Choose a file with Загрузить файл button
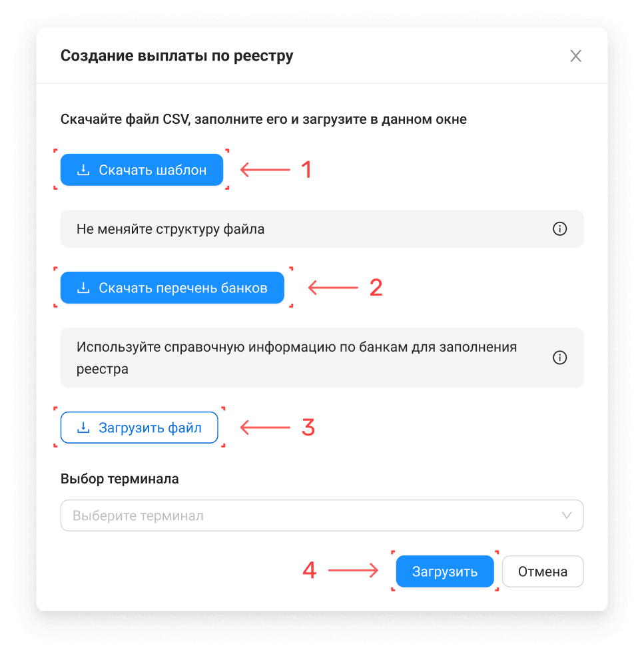 139,428
